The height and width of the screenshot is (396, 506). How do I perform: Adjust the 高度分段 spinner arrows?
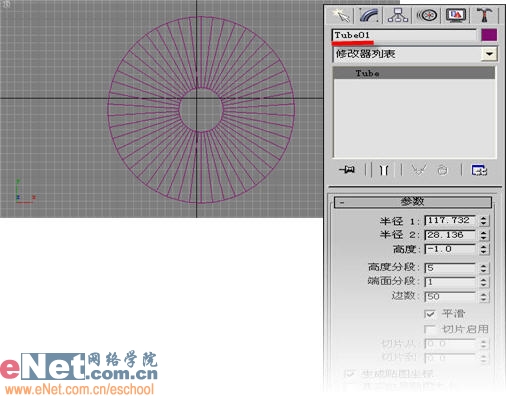[x=483, y=268]
